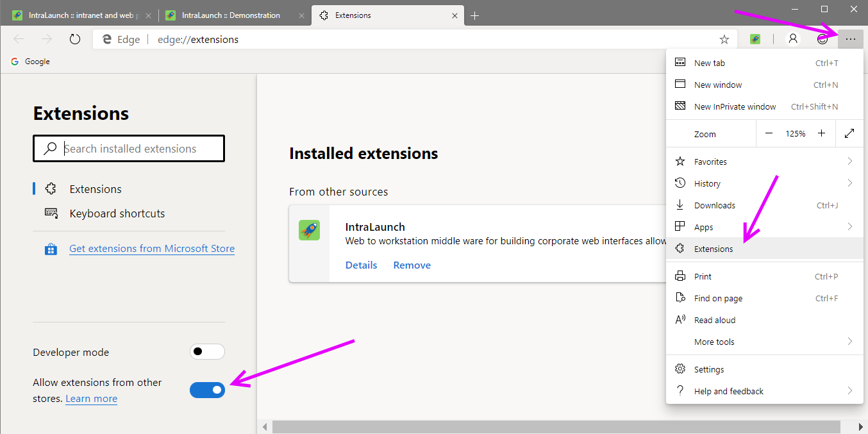Image resolution: width=868 pixels, height=434 pixels.
Task: Add this page to favorites star
Action: point(724,39)
